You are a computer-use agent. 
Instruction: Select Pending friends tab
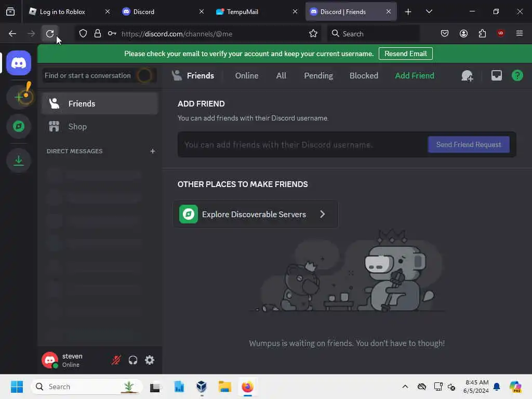[x=318, y=76]
